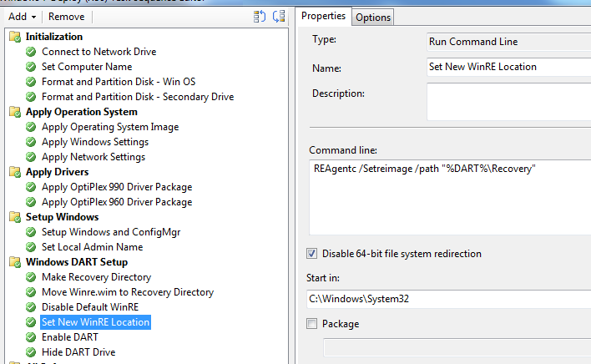Select the Setup Windows group
The height and width of the screenshot is (364, 591).
click(x=62, y=217)
